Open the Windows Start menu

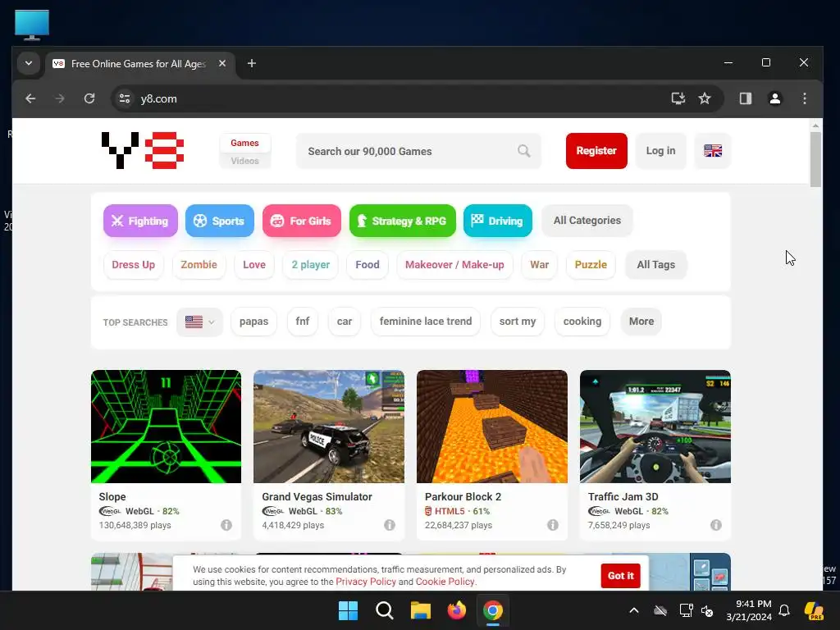(x=348, y=610)
